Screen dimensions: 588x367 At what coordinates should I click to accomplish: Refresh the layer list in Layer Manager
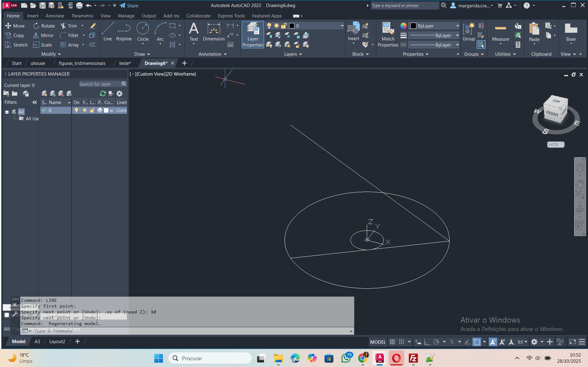103,94
